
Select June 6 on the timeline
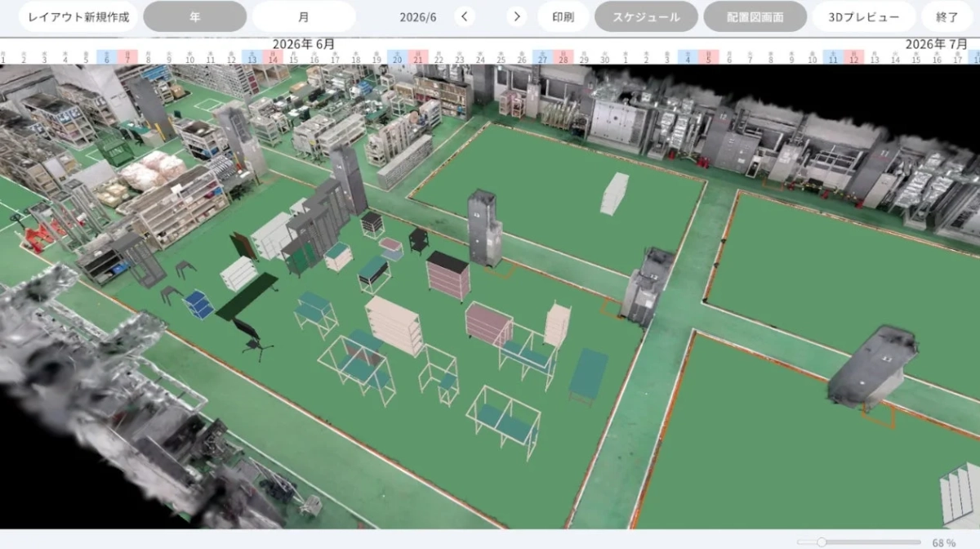click(x=107, y=57)
